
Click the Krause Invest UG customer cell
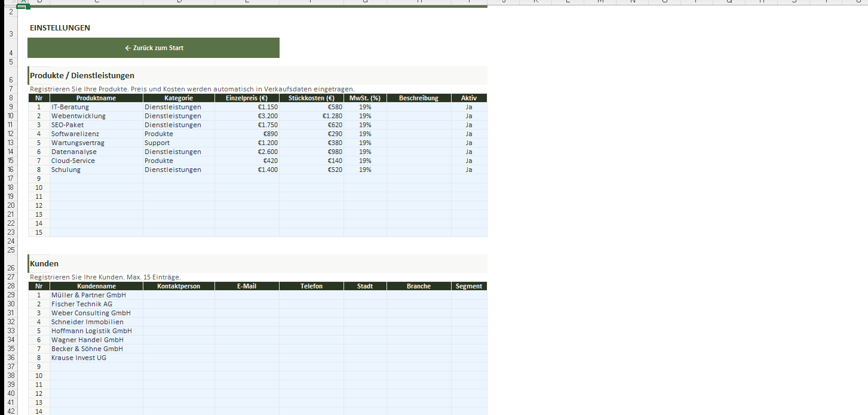tap(96, 358)
